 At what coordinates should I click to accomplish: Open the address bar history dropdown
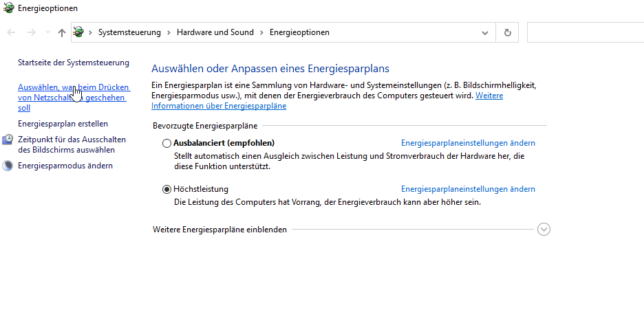click(x=485, y=32)
